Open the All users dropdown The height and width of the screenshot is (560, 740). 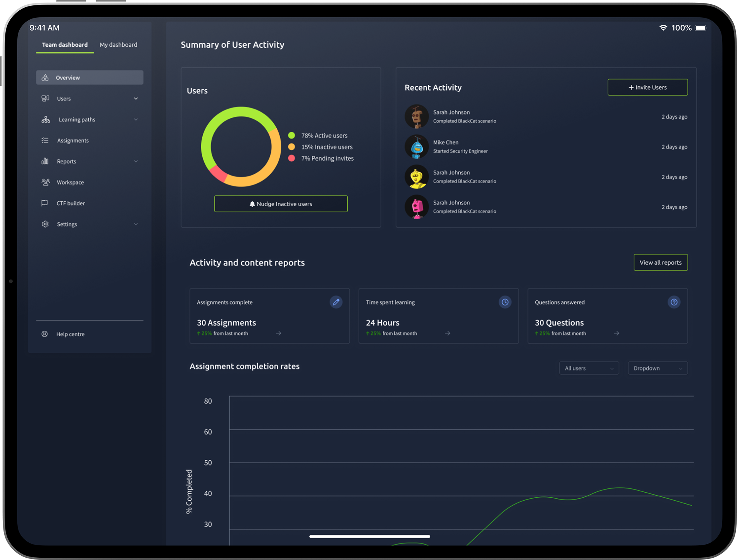coord(589,368)
